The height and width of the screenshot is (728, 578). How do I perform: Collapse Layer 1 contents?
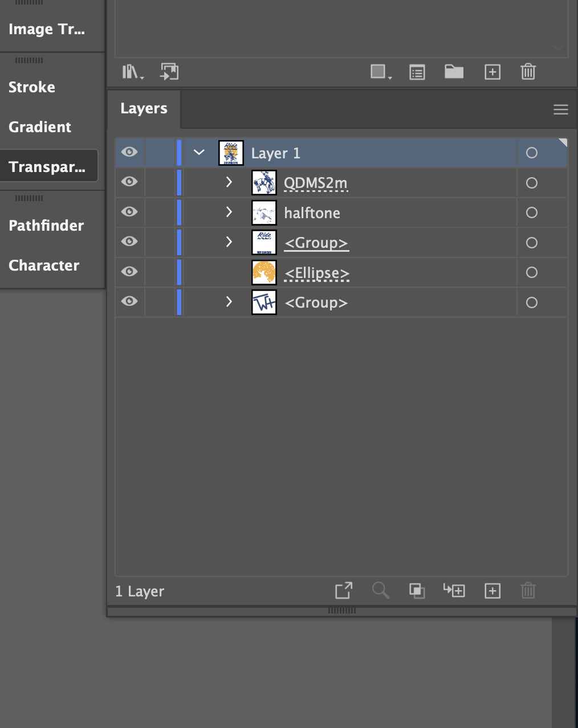[199, 153]
